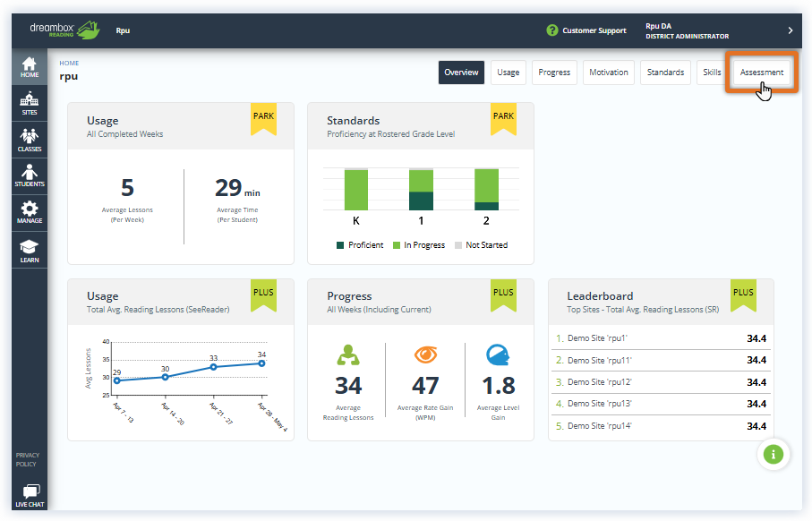Open the Classes section from the sidebar
The height and width of the screenshot is (521, 812).
pos(29,140)
